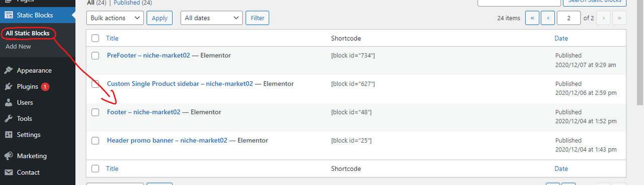Select Add New under Static Blocks
Screen dimensions: 644x185
click(18, 46)
